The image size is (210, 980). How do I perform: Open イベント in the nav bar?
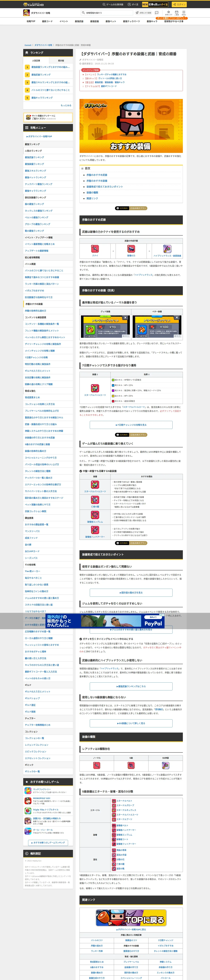(x=64, y=21)
